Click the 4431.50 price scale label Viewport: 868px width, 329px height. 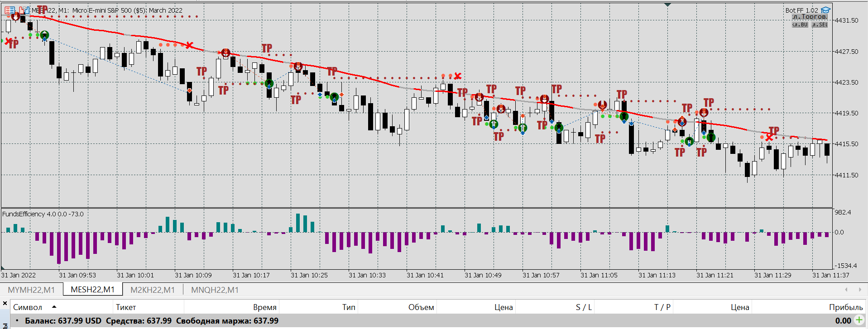[x=846, y=20]
